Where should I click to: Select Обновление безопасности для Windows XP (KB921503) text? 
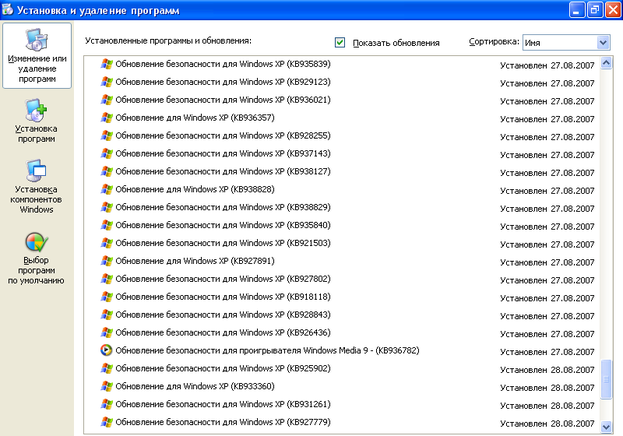click(223, 243)
